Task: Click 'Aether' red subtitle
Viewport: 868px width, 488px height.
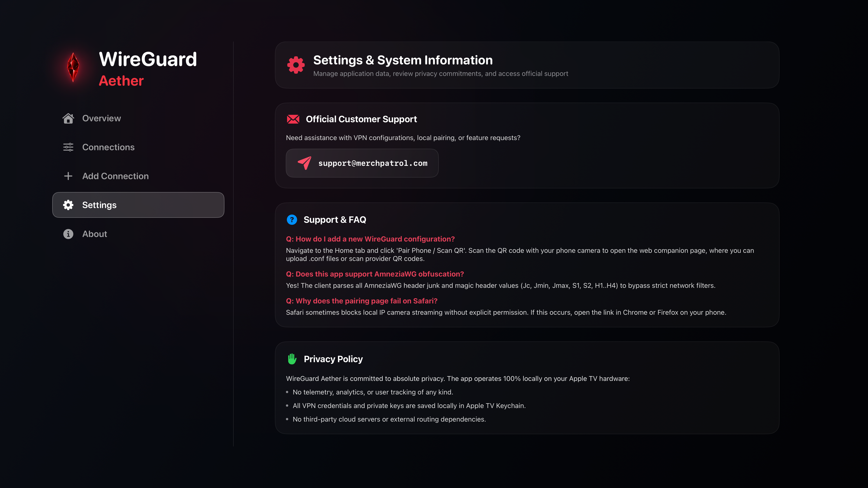Action: [x=121, y=81]
